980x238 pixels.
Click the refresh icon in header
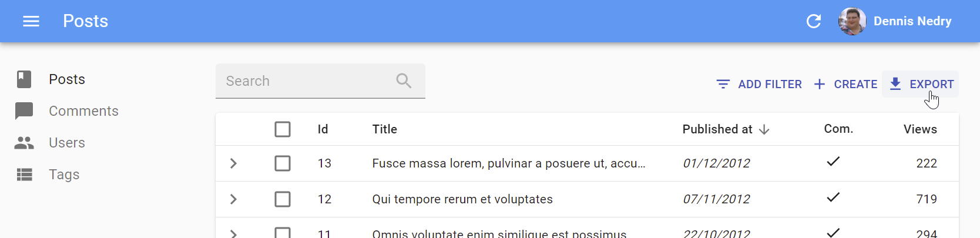point(814,21)
